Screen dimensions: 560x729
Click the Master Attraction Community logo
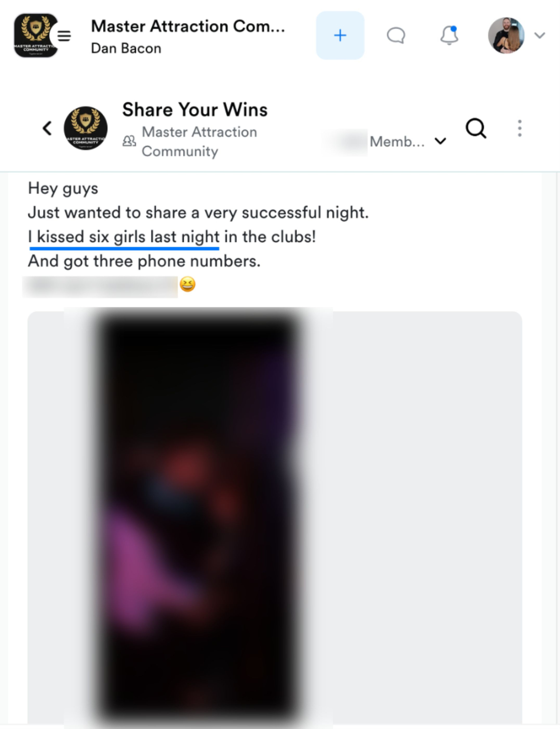point(34,35)
